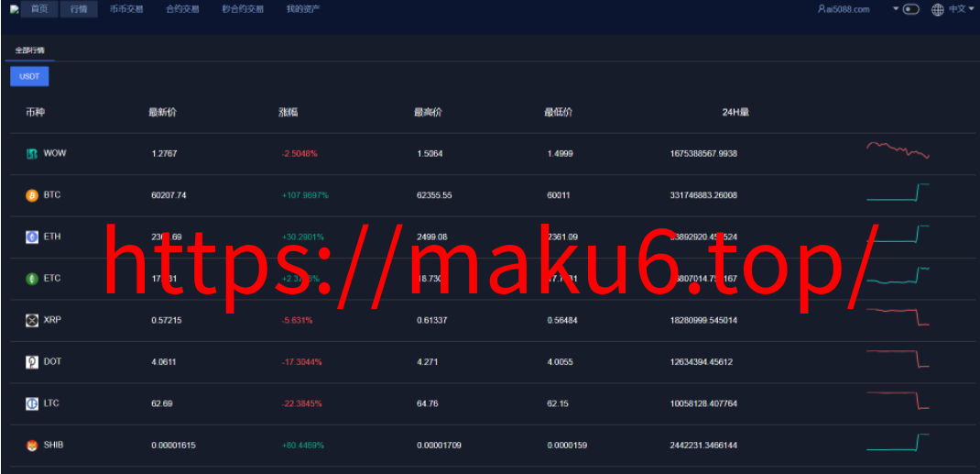This screenshot has height=474, width=980.
Task: Open the 我的资产 menu item
Action: pos(303,9)
